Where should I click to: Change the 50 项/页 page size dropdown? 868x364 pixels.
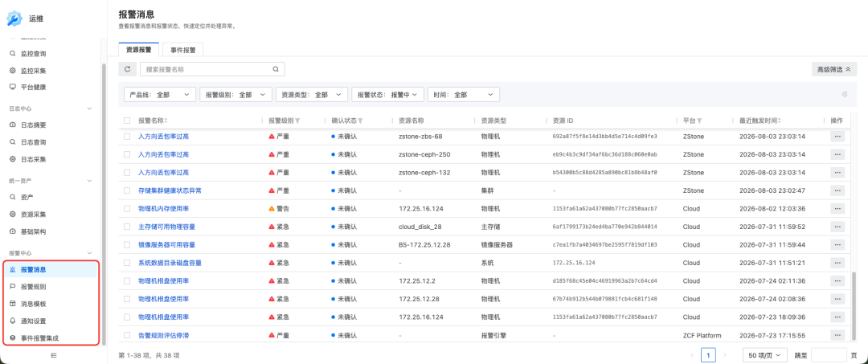pyautogui.click(x=766, y=354)
